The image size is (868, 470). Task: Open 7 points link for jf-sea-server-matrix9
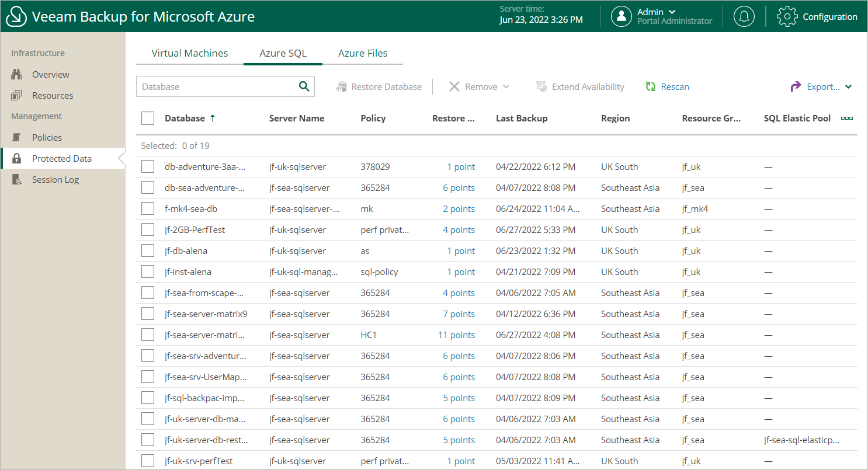point(459,314)
